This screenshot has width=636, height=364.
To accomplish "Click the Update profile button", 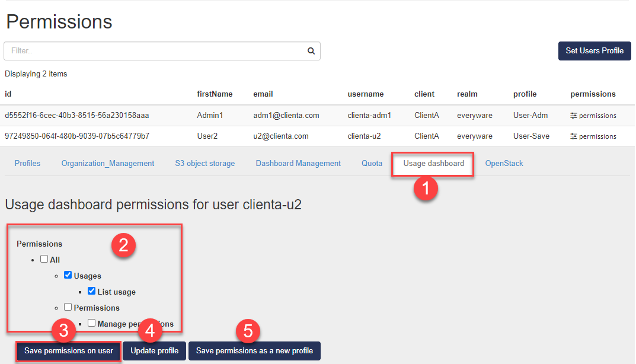I will click(155, 351).
